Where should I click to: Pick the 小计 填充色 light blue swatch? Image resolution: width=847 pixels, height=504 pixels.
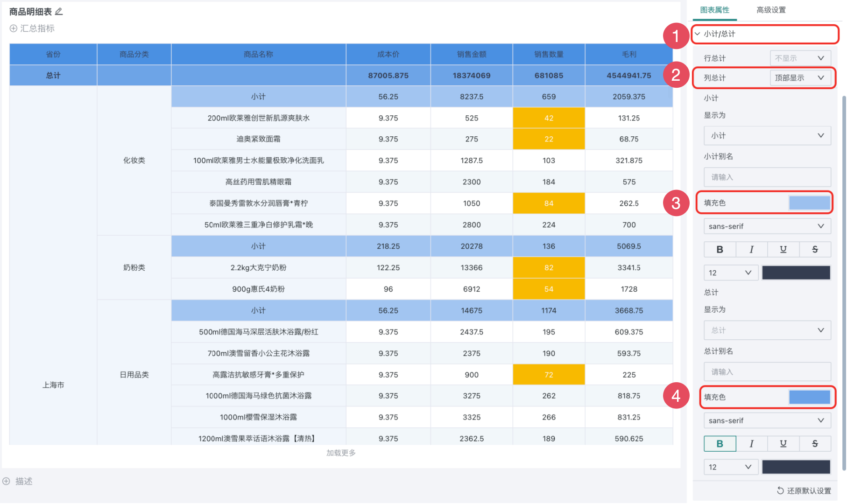810,203
